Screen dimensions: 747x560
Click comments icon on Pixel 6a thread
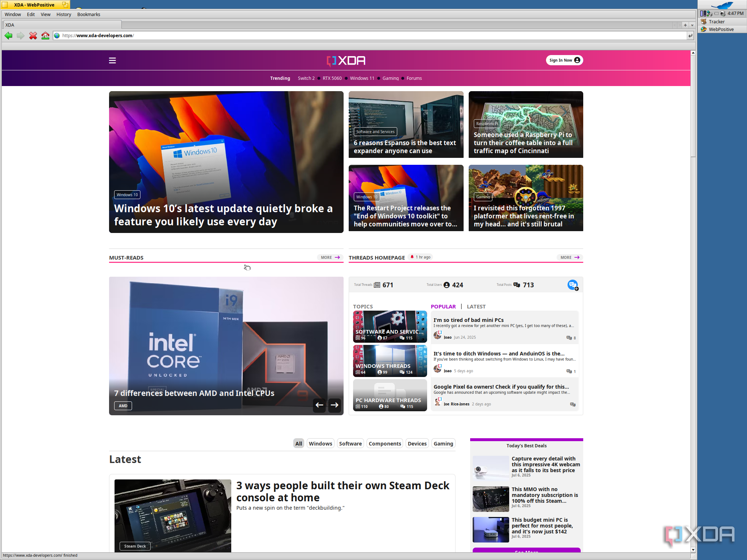point(573,405)
